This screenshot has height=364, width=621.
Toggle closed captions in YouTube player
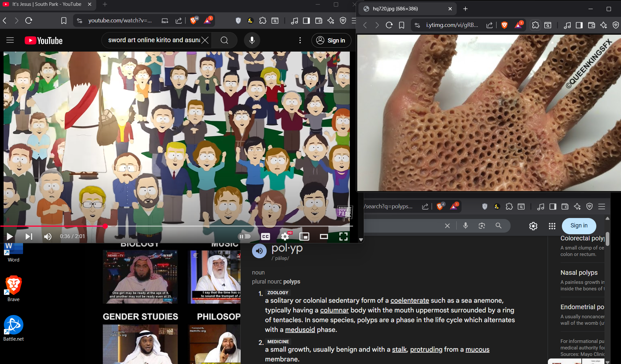coord(265,237)
